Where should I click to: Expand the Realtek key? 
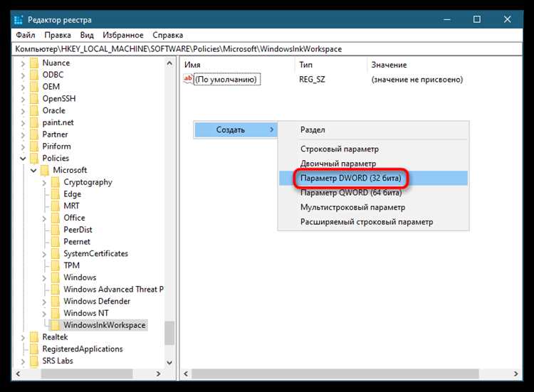click(x=23, y=337)
